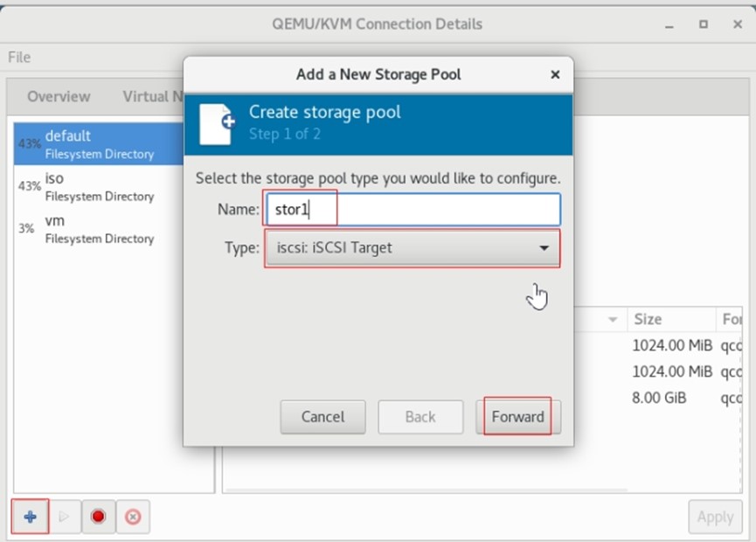Click the delete pool icon
The image size is (756, 542).
pos(133,517)
